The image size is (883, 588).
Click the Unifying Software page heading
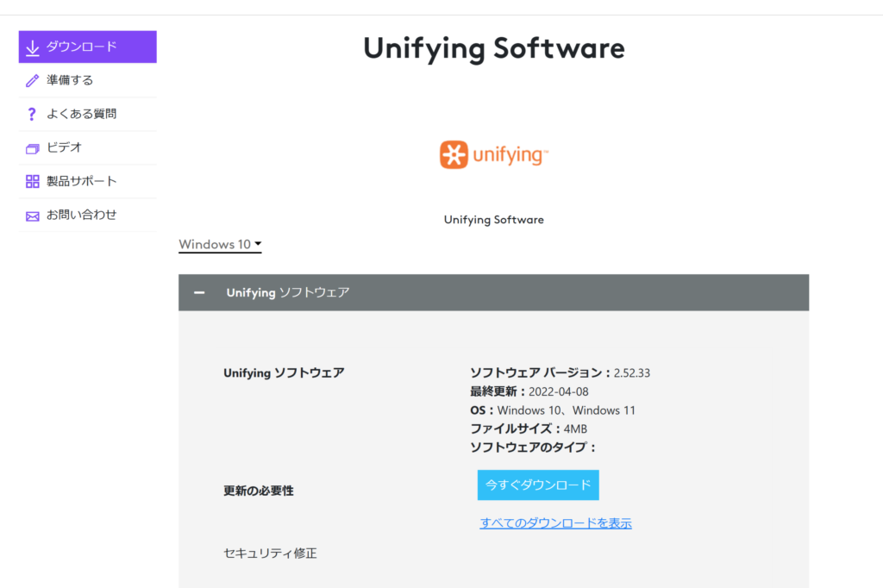point(494,48)
